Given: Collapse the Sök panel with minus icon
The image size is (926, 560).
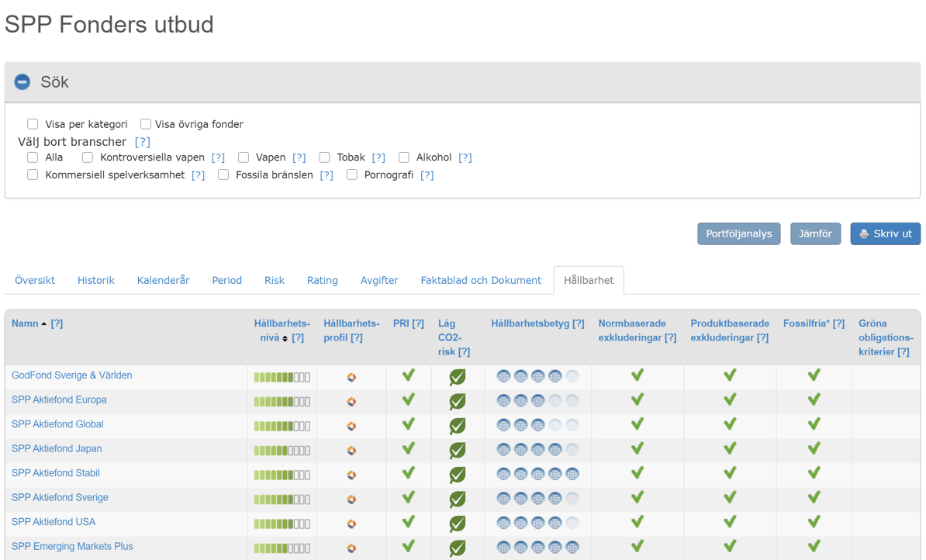Looking at the screenshot, I should click(22, 82).
